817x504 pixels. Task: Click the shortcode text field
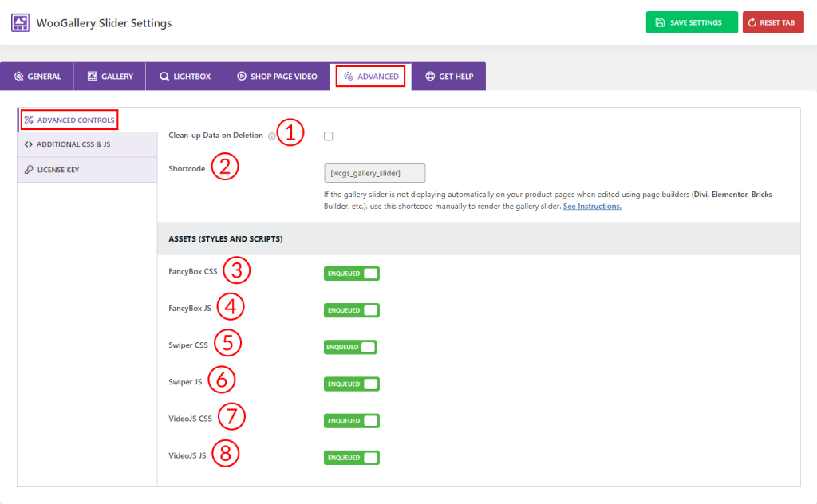coord(375,173)
